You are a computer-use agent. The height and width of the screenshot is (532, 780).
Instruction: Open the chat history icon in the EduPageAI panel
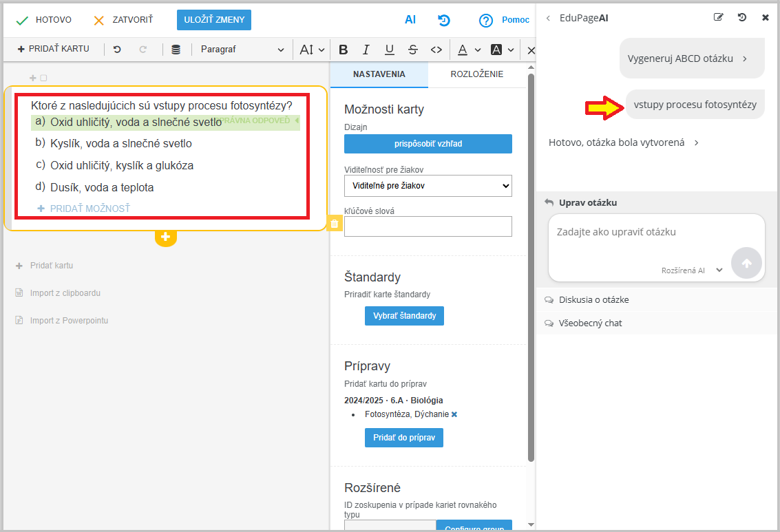tap(742, 18)
